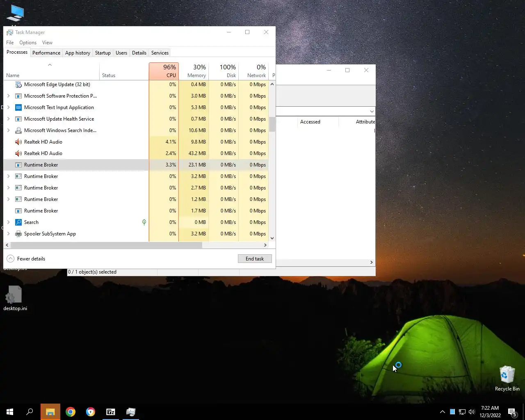Expand Spooler SubSystem App process
The image size is (525, 420).
pyautogui.click(x=8, y=234)
